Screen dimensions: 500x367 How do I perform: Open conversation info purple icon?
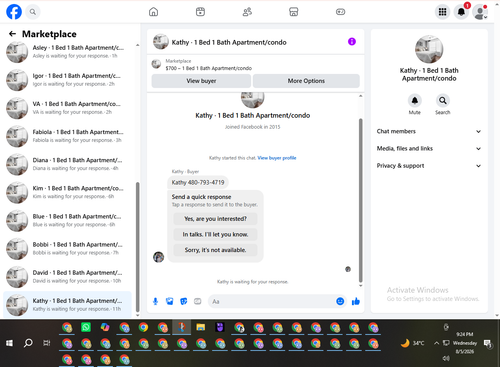(x=352, y=42)
